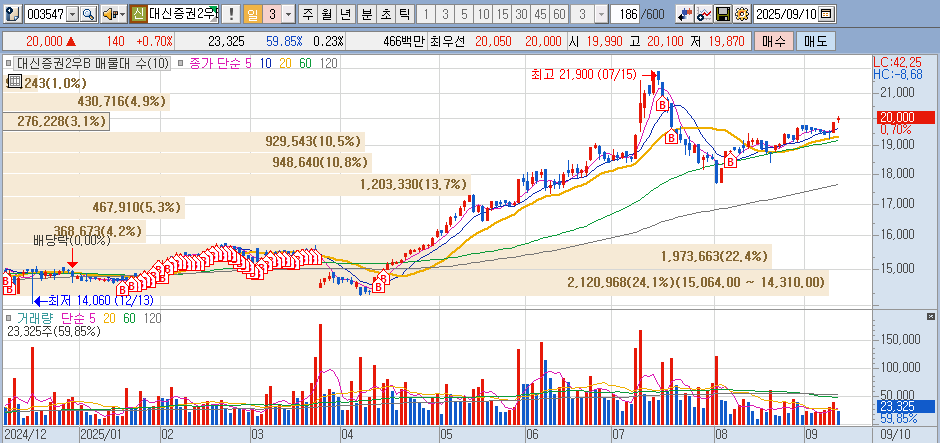The height and width of the screenshot is (443, 940).
Task: Click the volume profile bar 929,543(10.5%)
Action: [184, 142]
